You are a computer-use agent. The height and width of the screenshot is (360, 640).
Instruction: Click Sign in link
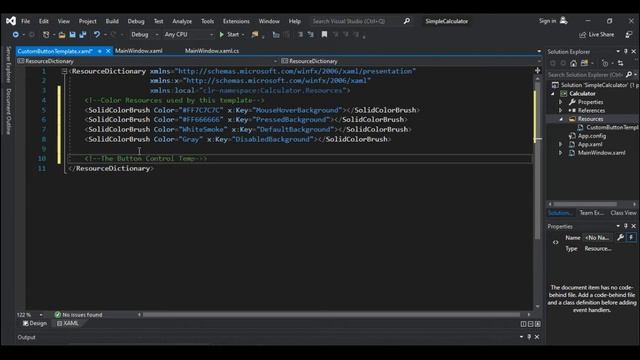(547, 21)
